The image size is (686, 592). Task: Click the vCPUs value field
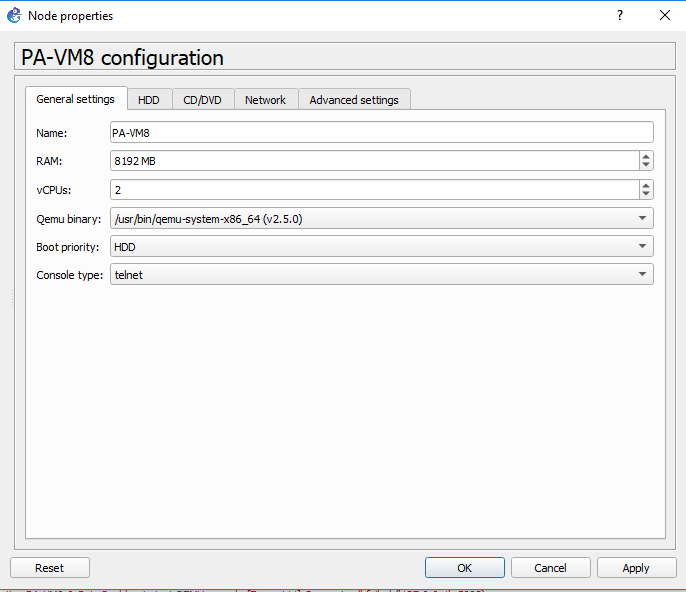click(x=374, y=190)
